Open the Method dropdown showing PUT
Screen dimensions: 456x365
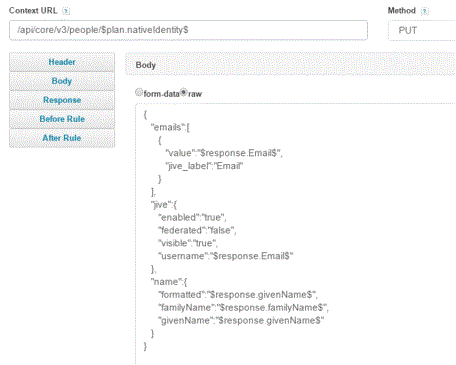pos(422,30)
